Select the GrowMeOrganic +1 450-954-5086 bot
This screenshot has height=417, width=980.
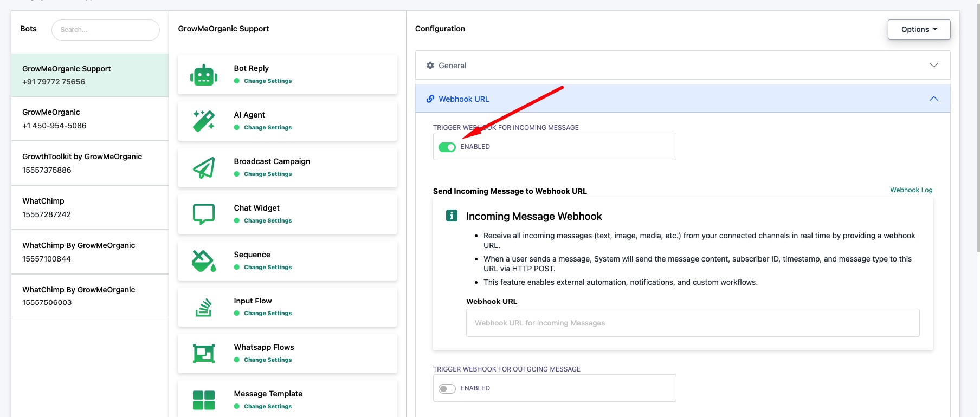click(90, 119)
